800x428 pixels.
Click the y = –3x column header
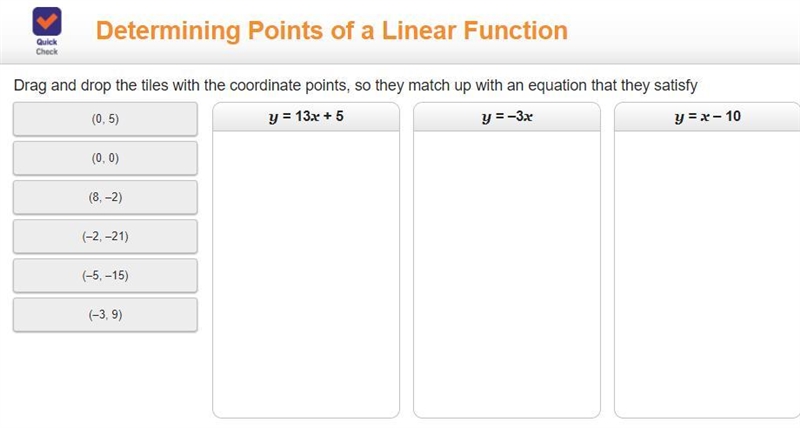click(507, 117)
